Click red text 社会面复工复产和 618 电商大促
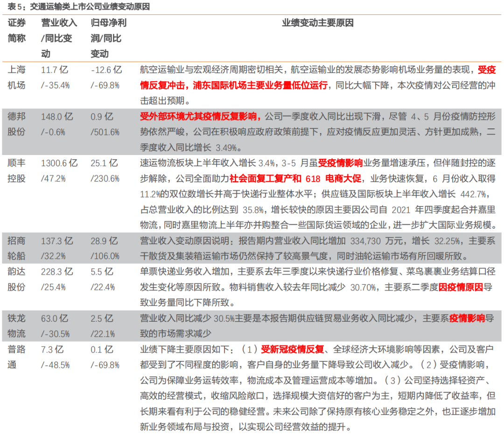504x436 pixels. point(296,179)
